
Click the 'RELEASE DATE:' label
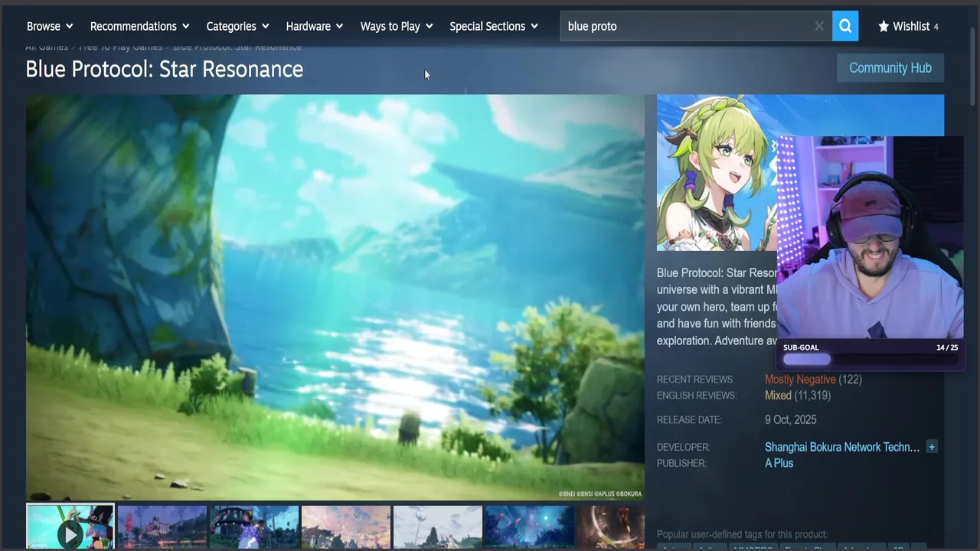[x=689, y=419]
